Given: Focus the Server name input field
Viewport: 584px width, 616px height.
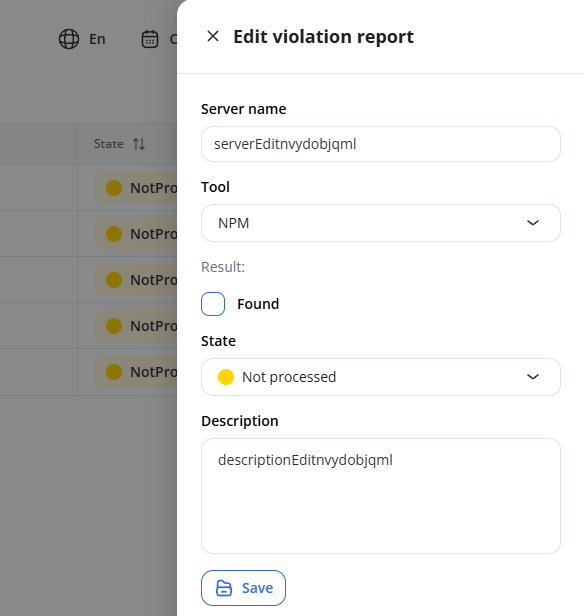Looking at the screenshot, I should (x=381, y=144).
